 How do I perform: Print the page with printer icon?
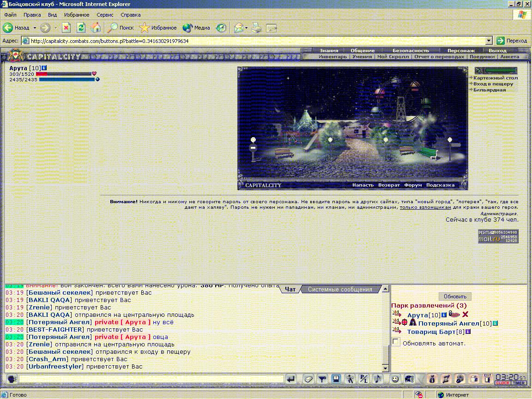[x=257, y=28]
